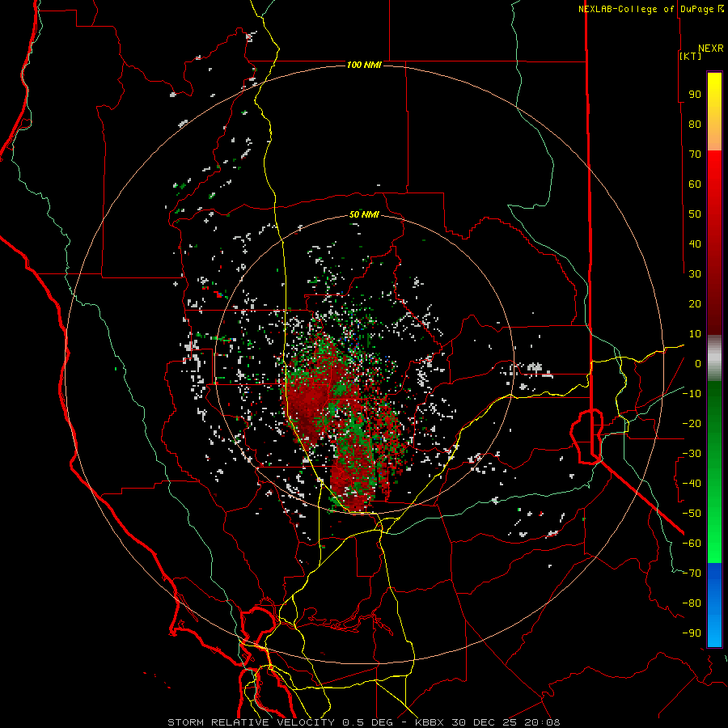The width and height of the screenshot is (728, 728).
Task: Click the -10 value on the velocity scale
Action: [x=692, y=394]
